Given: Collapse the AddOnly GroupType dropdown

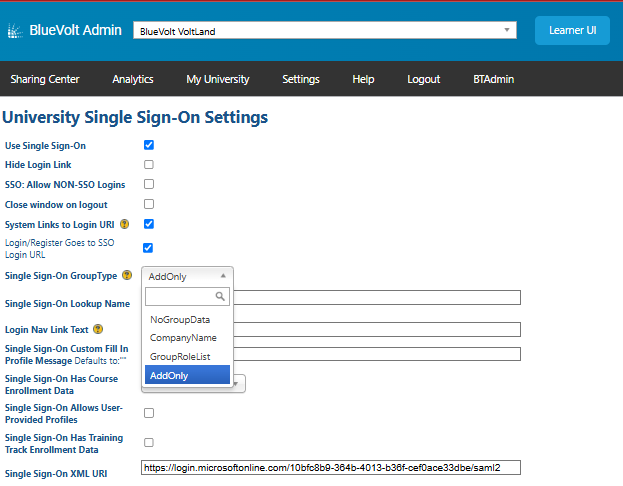Looking at the screenshot, I should (187, 276).
